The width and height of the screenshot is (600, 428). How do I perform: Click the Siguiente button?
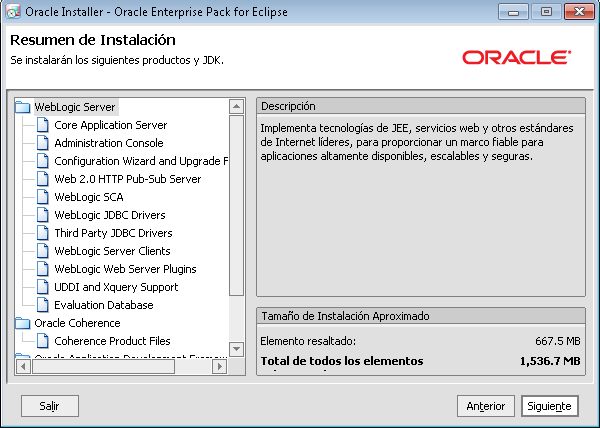[x=549, y=406]
